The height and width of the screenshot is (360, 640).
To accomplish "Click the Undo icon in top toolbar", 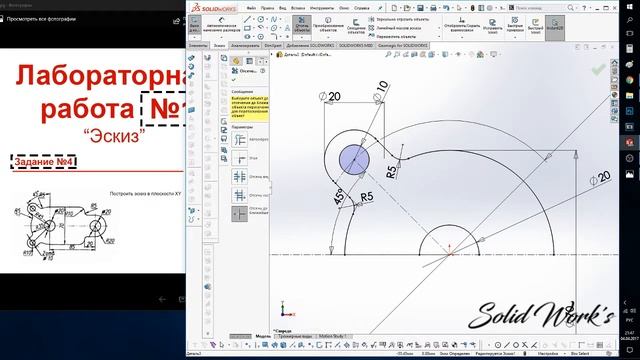I will coord(446,8).
